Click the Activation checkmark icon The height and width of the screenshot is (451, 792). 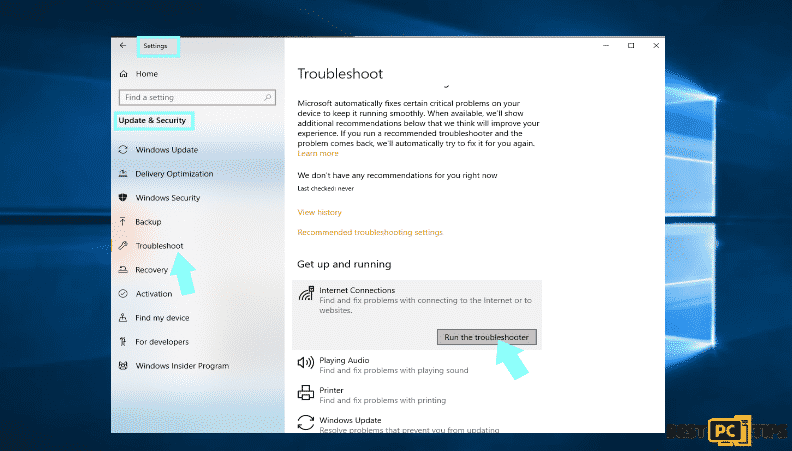pyautogui.click(x=123, y=293)
